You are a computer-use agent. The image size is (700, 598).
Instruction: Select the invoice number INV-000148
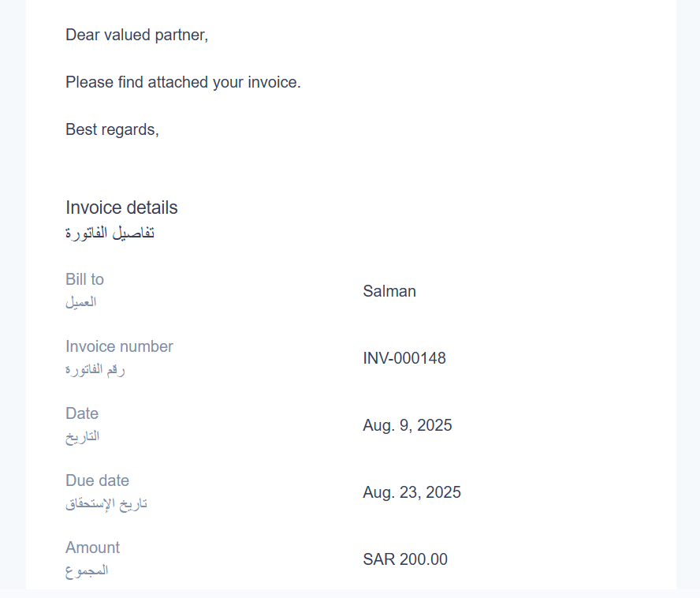point(404,358)
